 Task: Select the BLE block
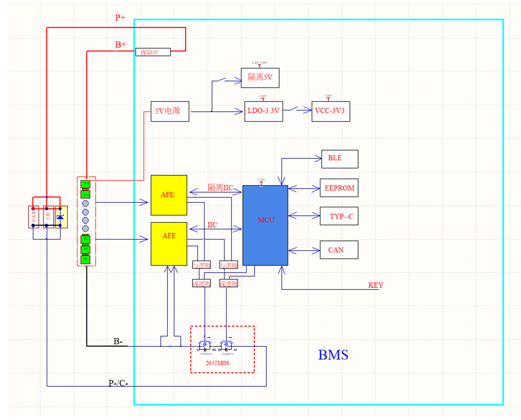point(340,159)
